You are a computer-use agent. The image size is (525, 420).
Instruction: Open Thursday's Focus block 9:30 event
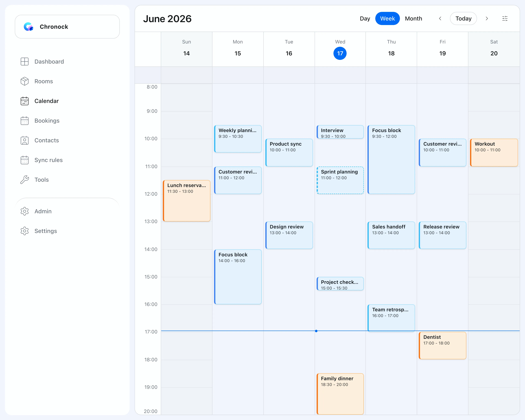pos(391,159)
